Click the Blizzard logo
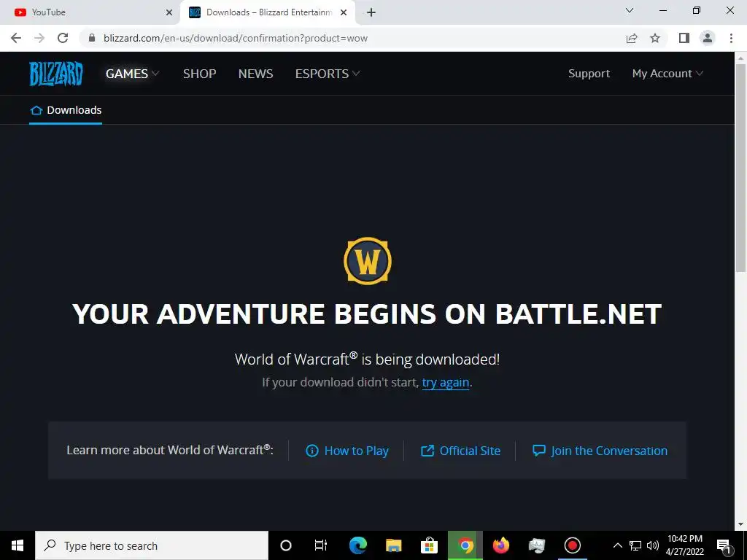The image size is (747, 560). coord(56,74)
